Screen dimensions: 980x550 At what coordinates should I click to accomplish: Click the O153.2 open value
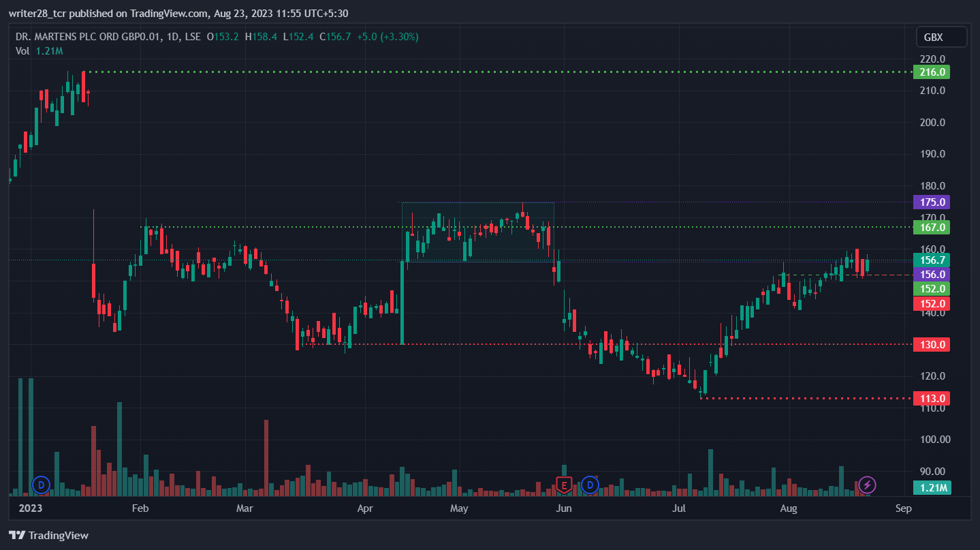pyautogui.click(x=223, y=37)
